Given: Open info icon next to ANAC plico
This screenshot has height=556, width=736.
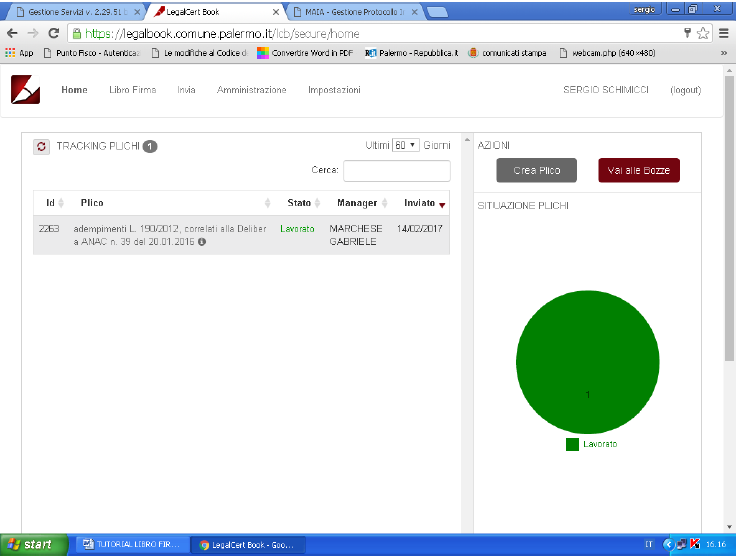Looking at the screenshot, I should click(x=202, y=242).
